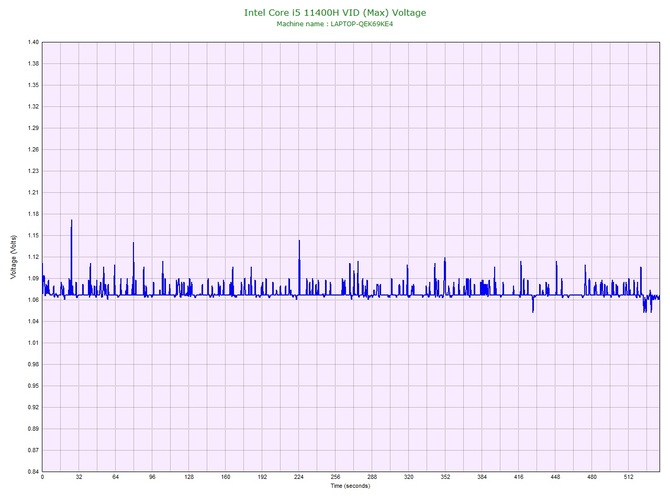This screenshot has width=670, height=503.
Task: Click the 0.84 label on voltage axis
Action: 32,471
